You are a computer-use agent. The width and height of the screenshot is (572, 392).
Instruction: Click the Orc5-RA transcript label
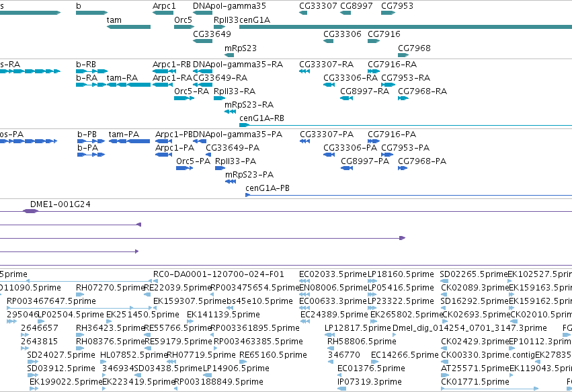point(192,91)
